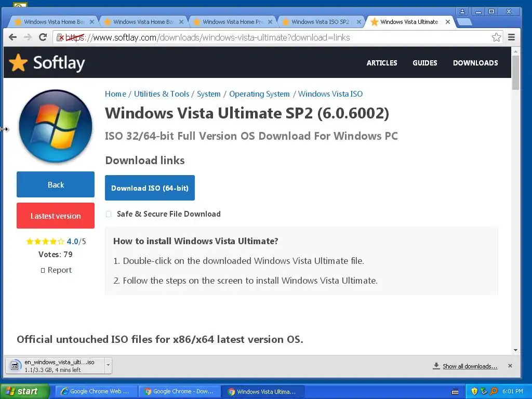Click the Report link
The height and width of the screenshot is (399, 532).
pos(56,270)
